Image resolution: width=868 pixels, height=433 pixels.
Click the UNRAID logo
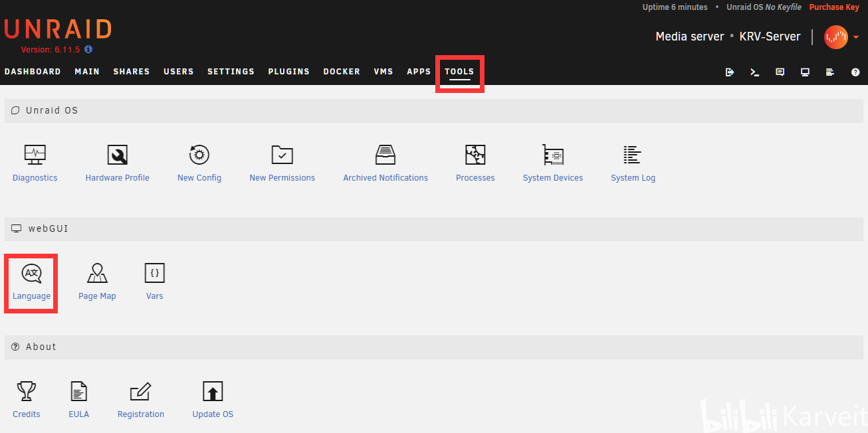click(x=58, y=29)
